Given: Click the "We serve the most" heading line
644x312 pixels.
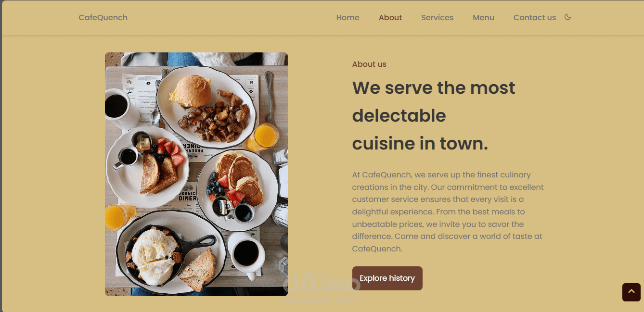Looking at the screenshot, I should pyautogui.click(x=434, y=88).
